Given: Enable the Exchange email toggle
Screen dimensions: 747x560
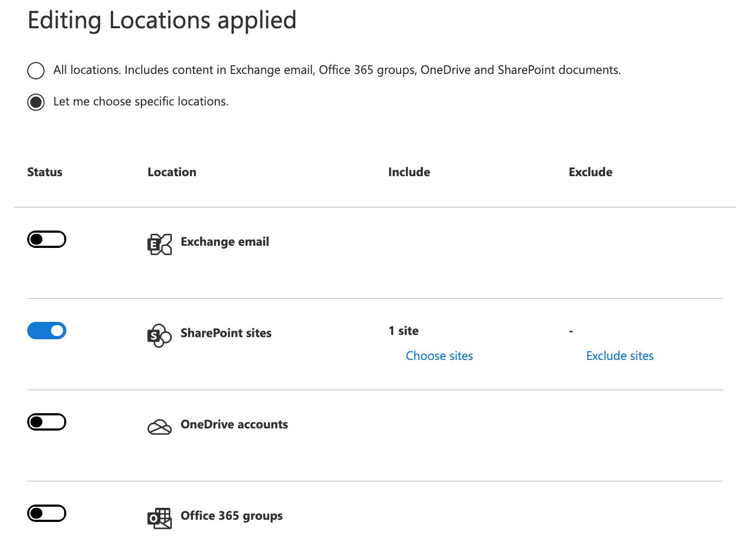Looking at the screenshot, I should click(x=47, y=239).
